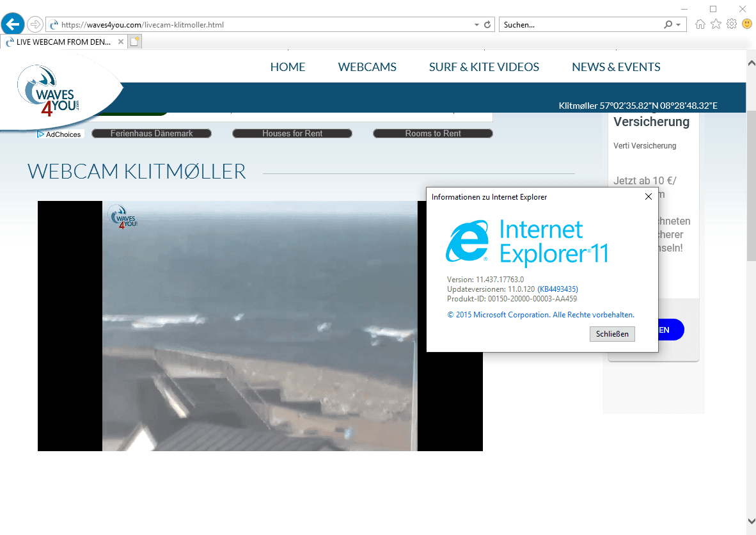Click the feedback smiley icon
Viewport: 756px width, 535px height.
pos(747,24)
